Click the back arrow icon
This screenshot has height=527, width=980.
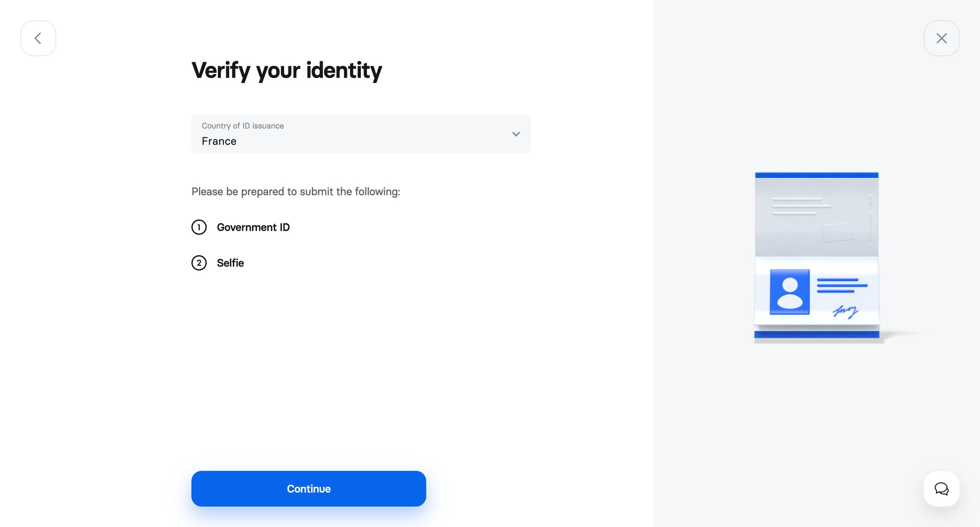[38, 38]
